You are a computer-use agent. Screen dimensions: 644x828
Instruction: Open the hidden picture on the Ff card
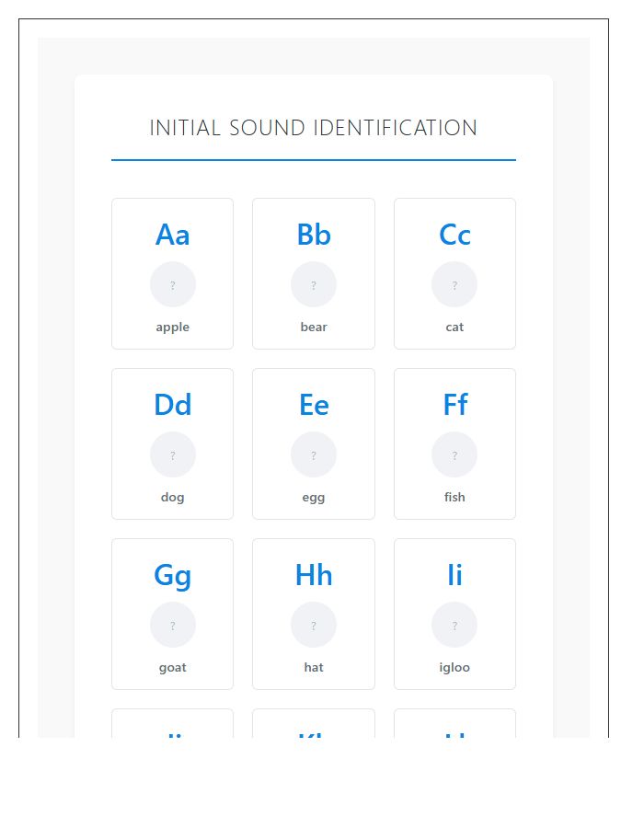(454, 454)
